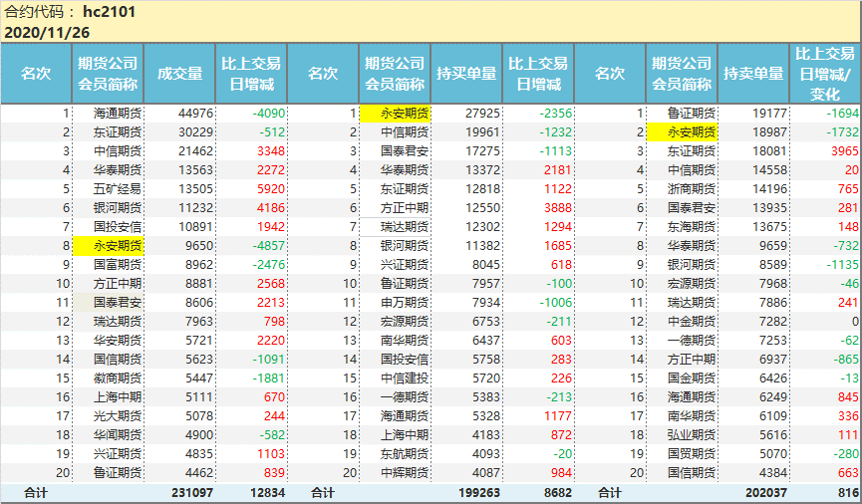862x504 pixels.
Task: Click the 成交量 column header
Action: point(179,74)
